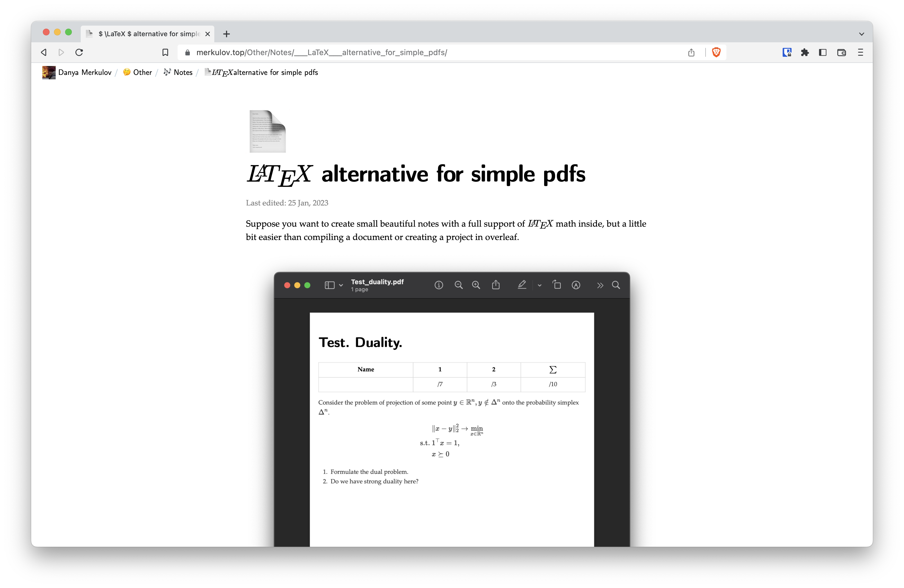Click the share icon in address bar
The width and height of the screenshot is (904, 588).
(x=691, y=52)
